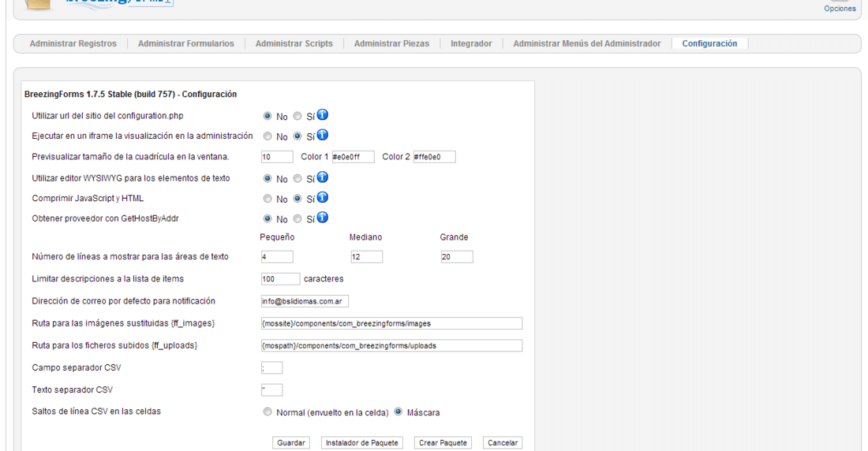Open Administrar Menús del Administrador tab
Screen dimensions: 868x451
(x=587, y=43)
